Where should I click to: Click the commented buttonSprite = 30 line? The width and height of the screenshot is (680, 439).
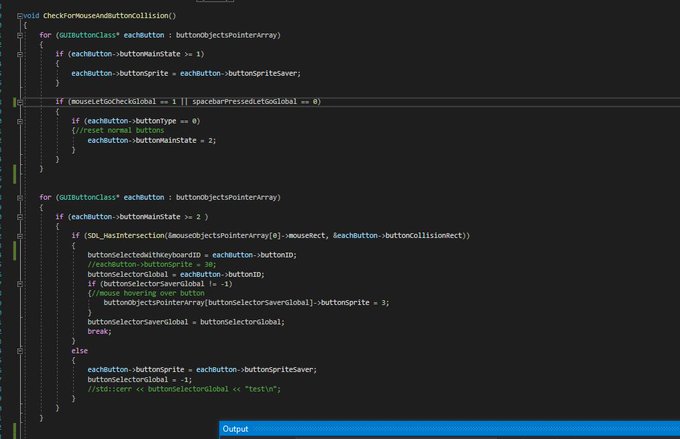click(x=151, y=264)
